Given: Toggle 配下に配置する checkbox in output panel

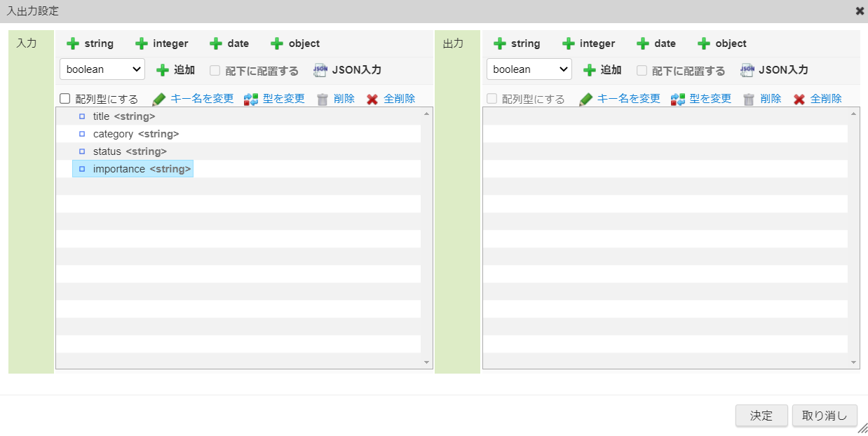Looking at the screenshot, I should 642,70.
